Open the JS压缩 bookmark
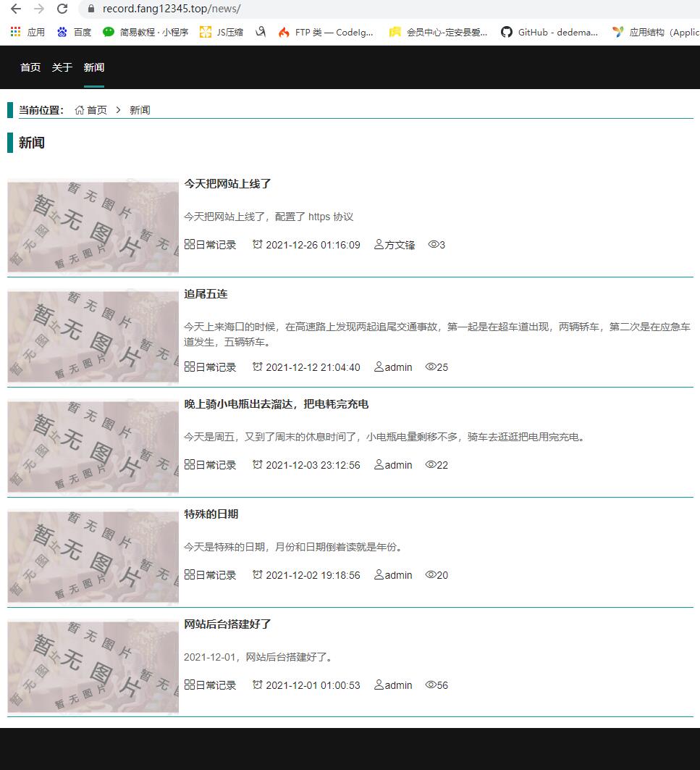Viewport: 700px width, 770px height. coord(222,33)
